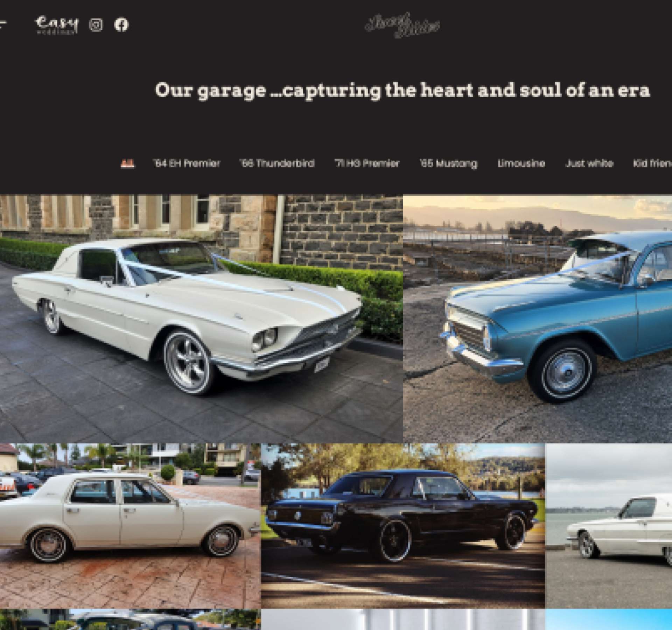Screen dimensions: 672x630
Task: Open the partially visible bottom-left car photo
Action: (x=130, y=619)
